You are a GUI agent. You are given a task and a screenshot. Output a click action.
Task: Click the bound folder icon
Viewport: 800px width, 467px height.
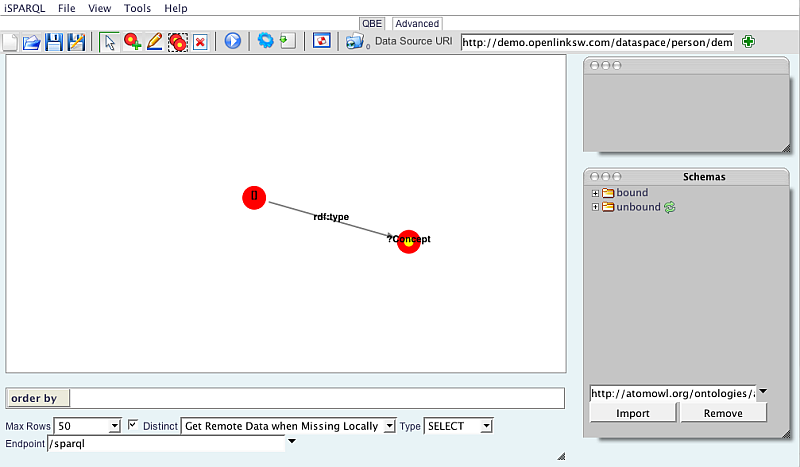click(608, 193)
